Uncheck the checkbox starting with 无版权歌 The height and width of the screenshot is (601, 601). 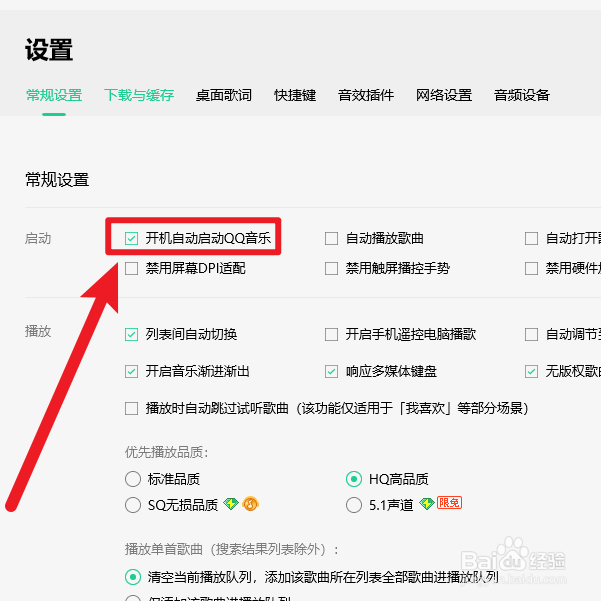point(531,371)
